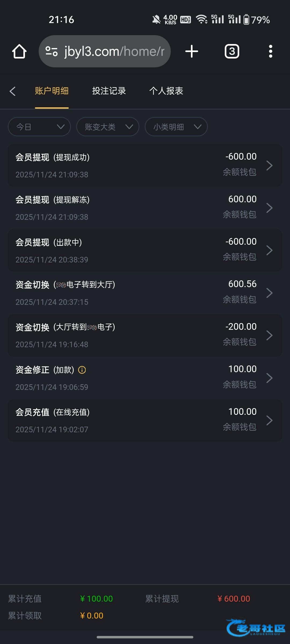The width and height of the screenshot is (290, 644).
Task: Expand the 账变大类 category dropdown
Action: [x=108, y=127]
